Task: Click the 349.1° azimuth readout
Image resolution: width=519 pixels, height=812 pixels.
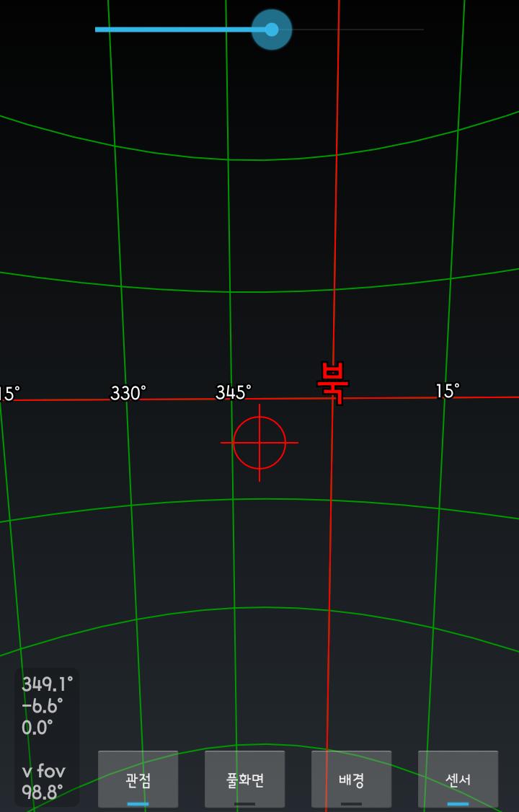Action: pos(47,684)
